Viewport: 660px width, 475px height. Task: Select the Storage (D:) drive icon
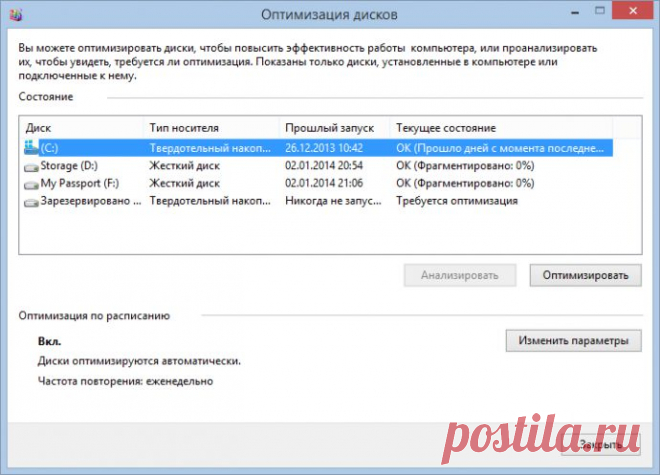(31, 167)
